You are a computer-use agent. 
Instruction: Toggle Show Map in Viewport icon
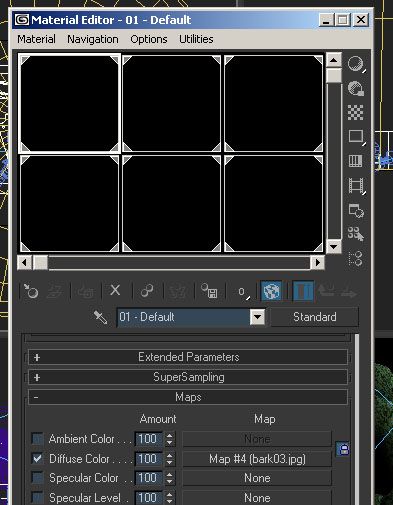pyautogui.click(x=271, y=291)
